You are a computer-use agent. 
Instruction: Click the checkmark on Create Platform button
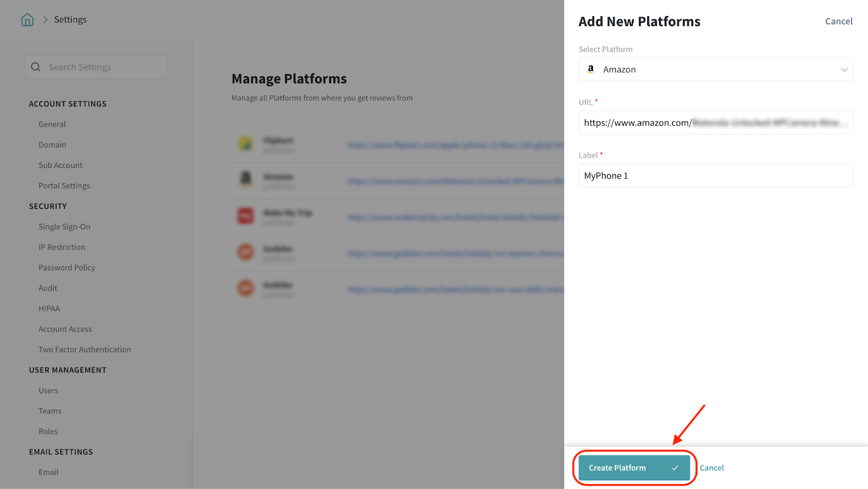(675, 468)
